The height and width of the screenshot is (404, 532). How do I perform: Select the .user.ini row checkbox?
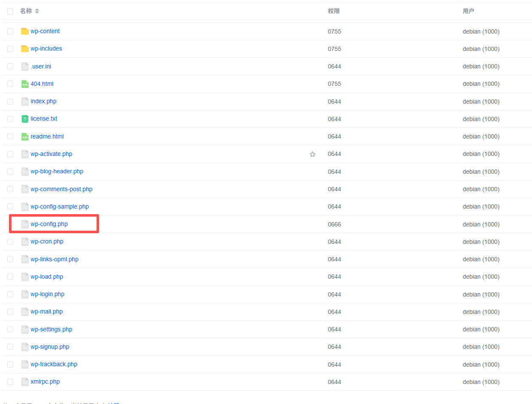point(10,66)
